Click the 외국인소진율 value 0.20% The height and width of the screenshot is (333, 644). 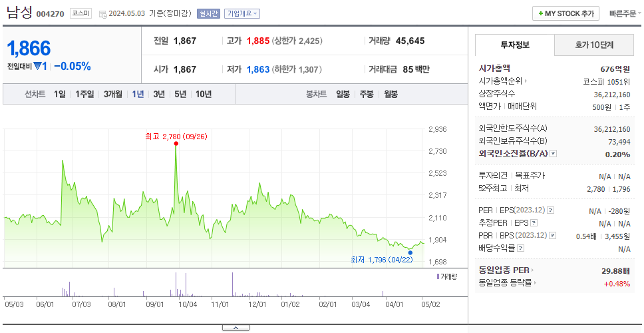coord(617,155)
